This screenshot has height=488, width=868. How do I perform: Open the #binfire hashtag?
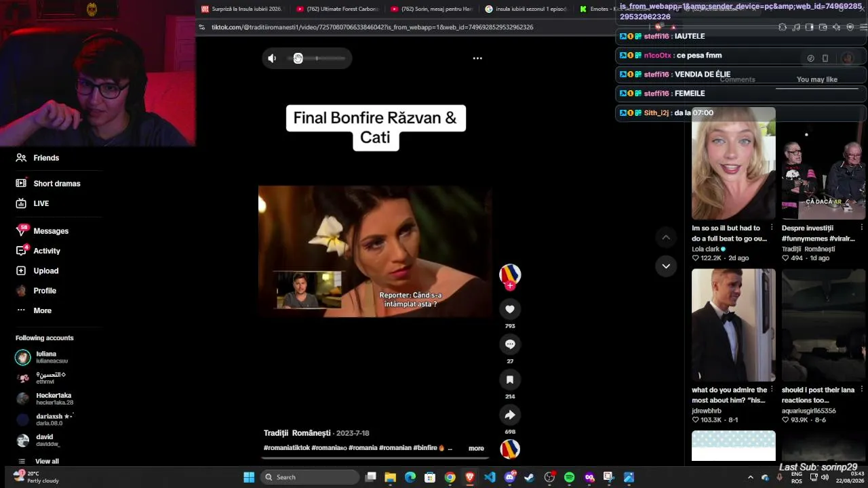[426, 448]
